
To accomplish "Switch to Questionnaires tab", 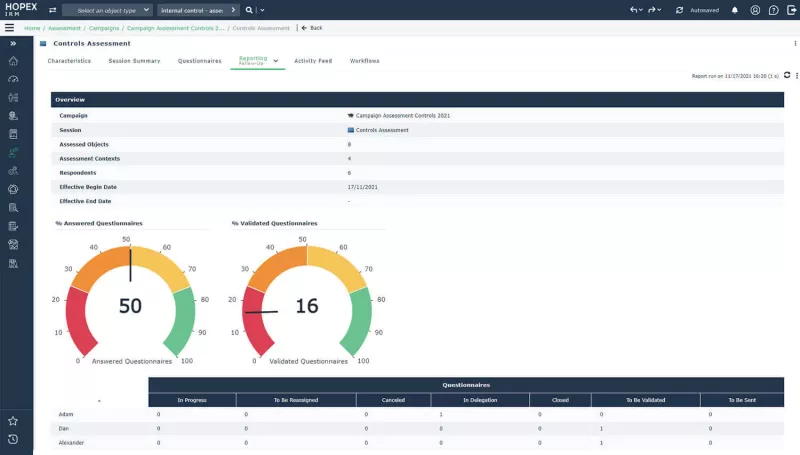I will (x=199, y=61).
